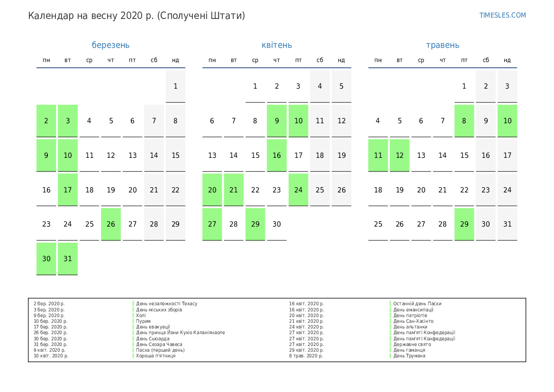Image resolution: width=554 pixels, height=392 pixels.
Task: Click May 8 highlighted date
Action: (464, 121)
